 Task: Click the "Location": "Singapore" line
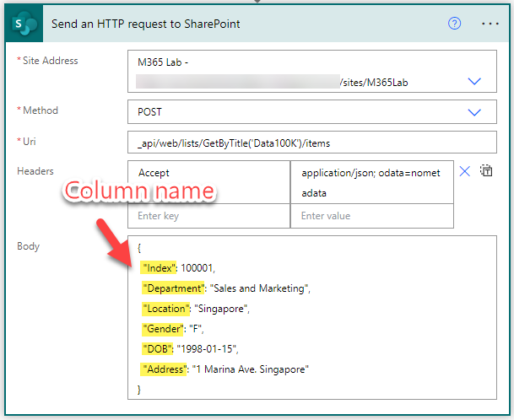point(196,309)
